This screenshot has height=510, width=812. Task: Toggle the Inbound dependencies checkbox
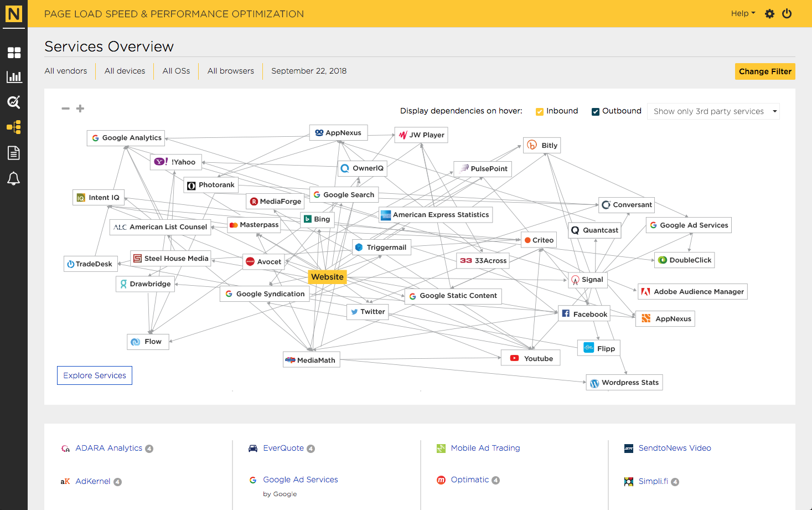[x=540, y=112]
